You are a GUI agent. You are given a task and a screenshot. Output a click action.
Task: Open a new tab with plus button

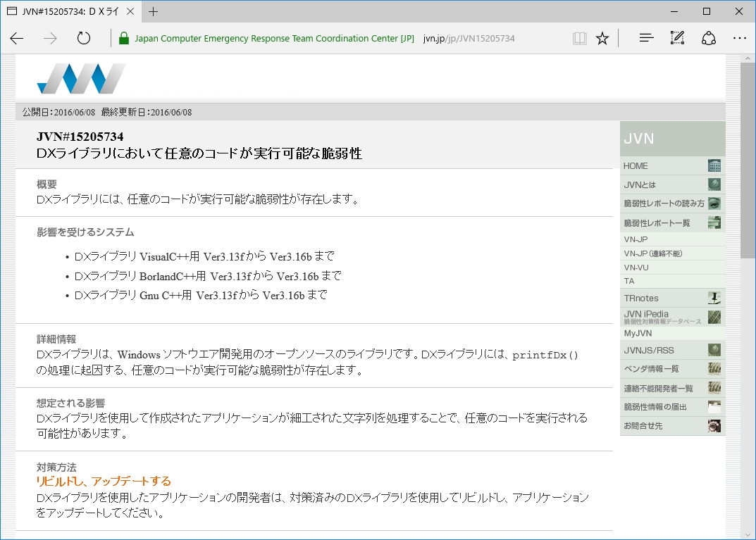pyautogui.click(x=154, y=11)
